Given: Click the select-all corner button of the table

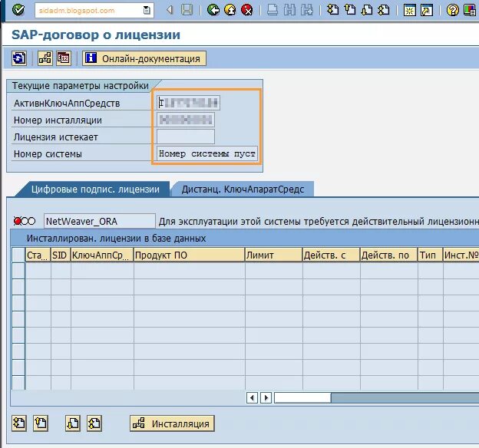Looking at the screenshot, I should tap(18, 255).
